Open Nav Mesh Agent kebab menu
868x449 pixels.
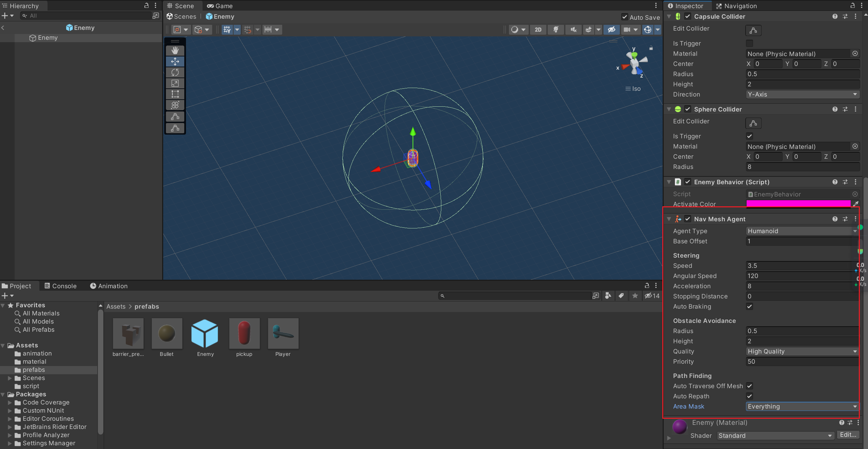[855, 219]
